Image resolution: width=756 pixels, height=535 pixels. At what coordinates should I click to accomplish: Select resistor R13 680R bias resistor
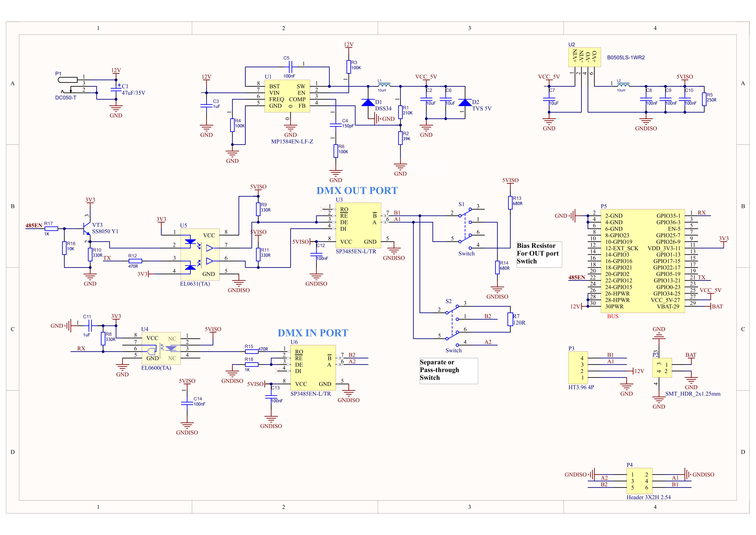pos(510,203)
